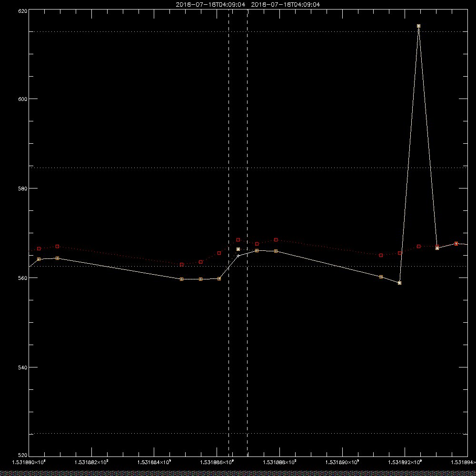Select the spike peak data point near 616
The width and height of the screenshot is (476, 476).
[418, 26]
